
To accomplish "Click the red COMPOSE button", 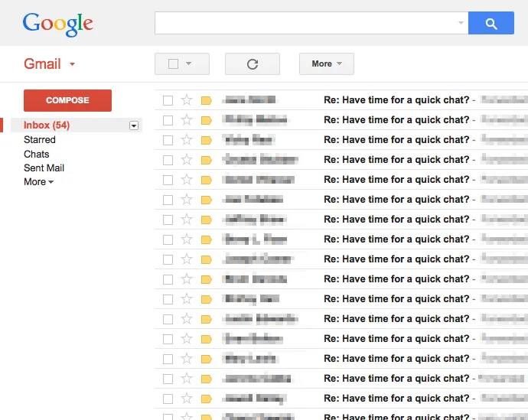I will tap(67, 100).
